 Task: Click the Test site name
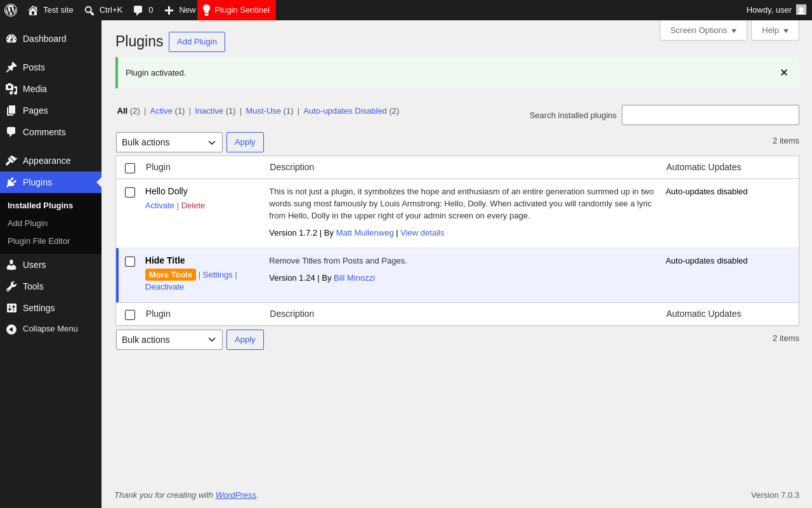[x=58, y=10]
